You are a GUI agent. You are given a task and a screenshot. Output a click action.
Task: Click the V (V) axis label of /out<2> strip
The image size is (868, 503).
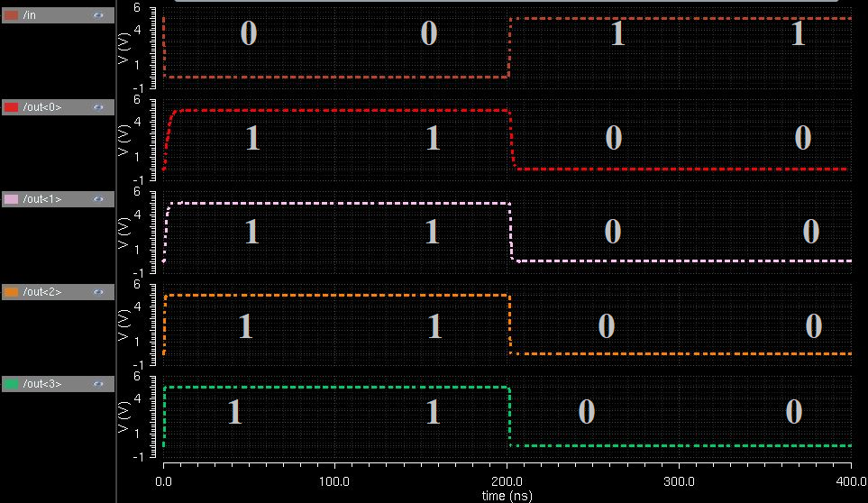click(124, 325)
